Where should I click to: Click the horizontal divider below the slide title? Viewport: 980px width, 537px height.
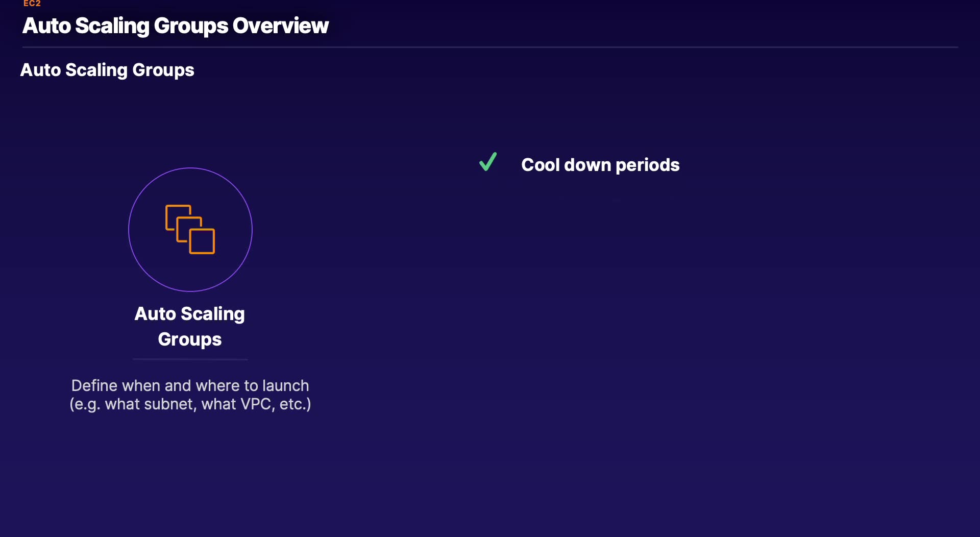click(490, 47)
